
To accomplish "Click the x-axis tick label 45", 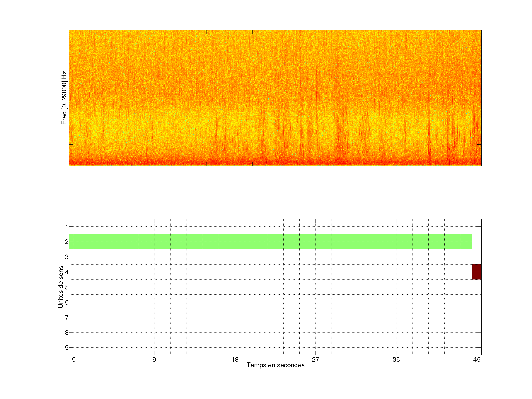I will (x=477, y=359).
